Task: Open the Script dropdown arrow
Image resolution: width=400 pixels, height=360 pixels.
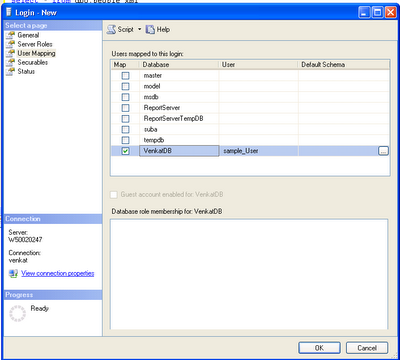Action: pos(140,30)
